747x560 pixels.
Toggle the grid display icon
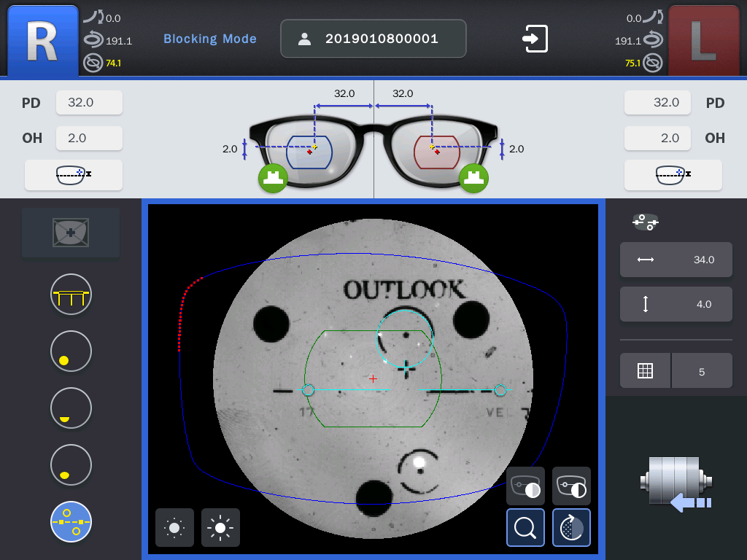click(x=645, y=370)
